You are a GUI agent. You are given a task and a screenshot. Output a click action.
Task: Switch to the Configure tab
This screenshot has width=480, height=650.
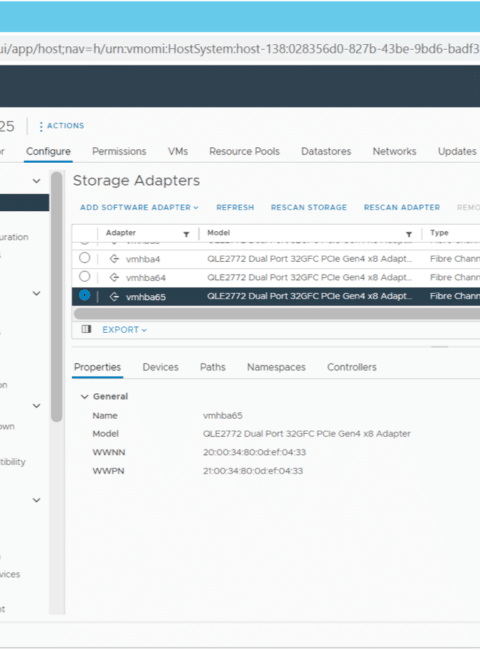[x=48, y=151]
